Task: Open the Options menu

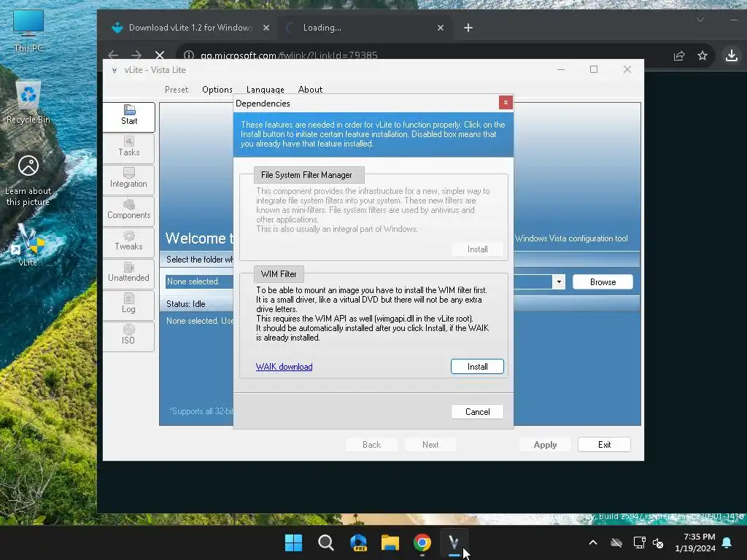Action: tap(217, 90)
